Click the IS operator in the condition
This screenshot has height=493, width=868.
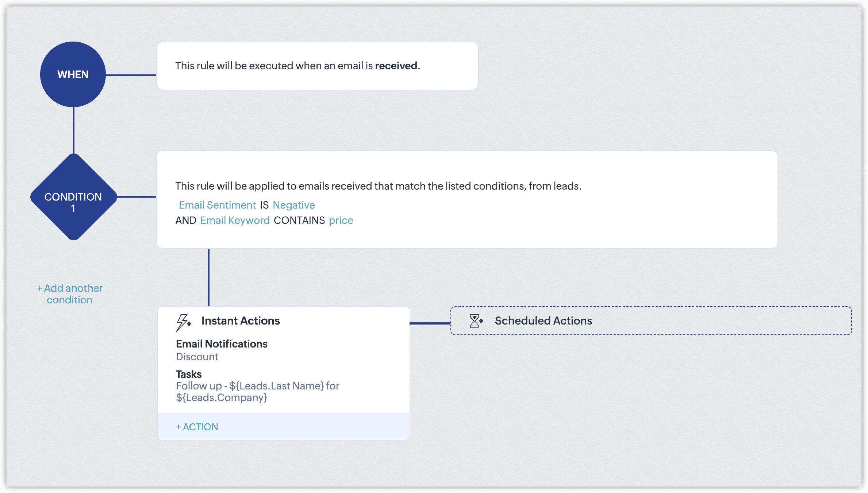(x=264, y=205)
